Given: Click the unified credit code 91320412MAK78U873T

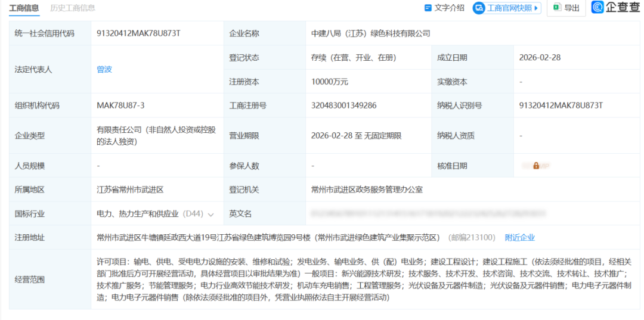Looking at the screenshot, I should (x=138, y=33).
